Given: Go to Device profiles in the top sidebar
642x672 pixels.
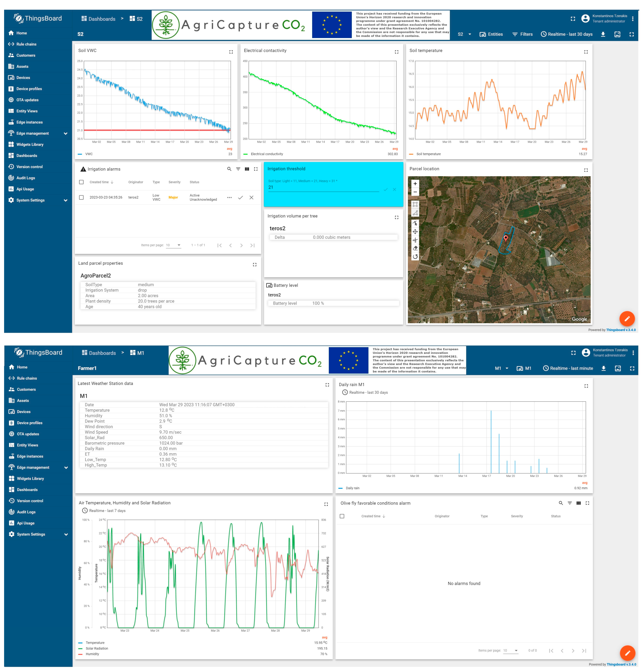Looking at the screenshot, I should [x=29, y=89].
